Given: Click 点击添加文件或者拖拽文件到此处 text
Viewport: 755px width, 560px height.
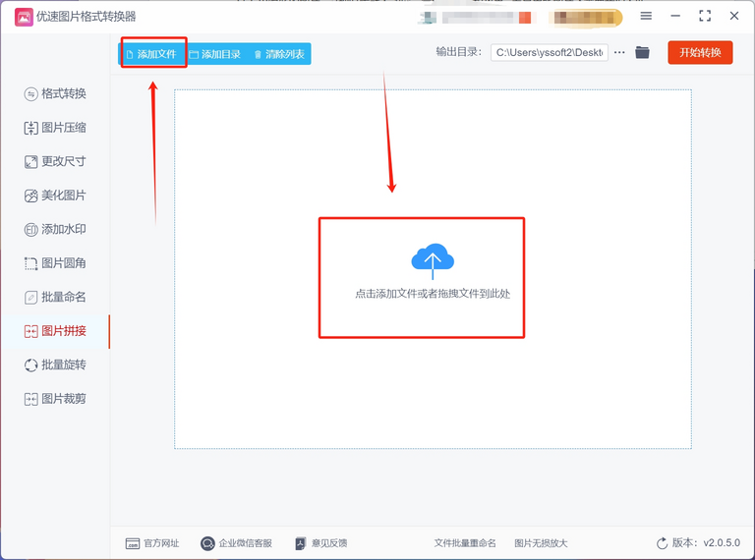Looking at the screenshot, I should 433,294.
